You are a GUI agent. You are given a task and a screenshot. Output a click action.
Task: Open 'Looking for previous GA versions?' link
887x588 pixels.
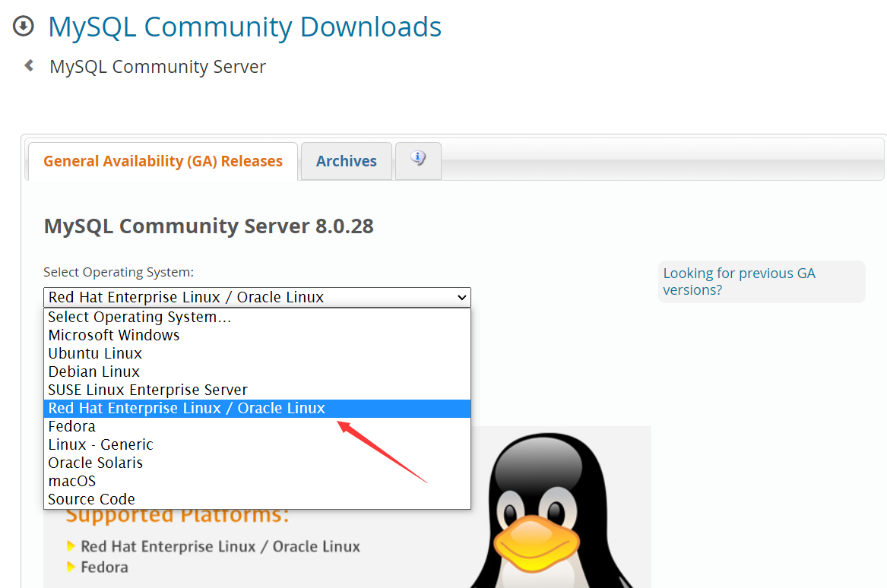click(739, 282)
